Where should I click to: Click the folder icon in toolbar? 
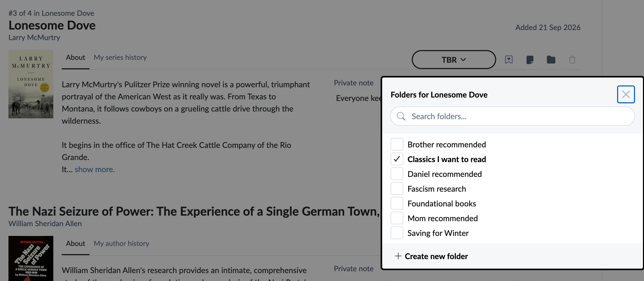[551, 60]
